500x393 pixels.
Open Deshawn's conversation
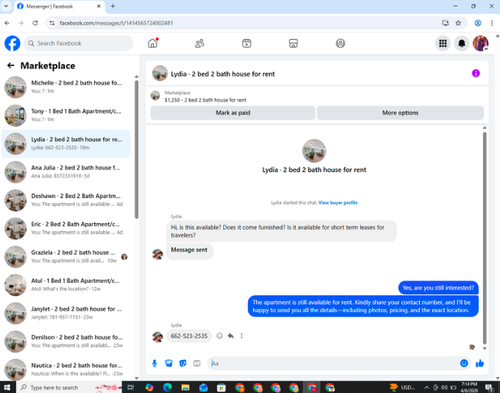tap(66, 200)
